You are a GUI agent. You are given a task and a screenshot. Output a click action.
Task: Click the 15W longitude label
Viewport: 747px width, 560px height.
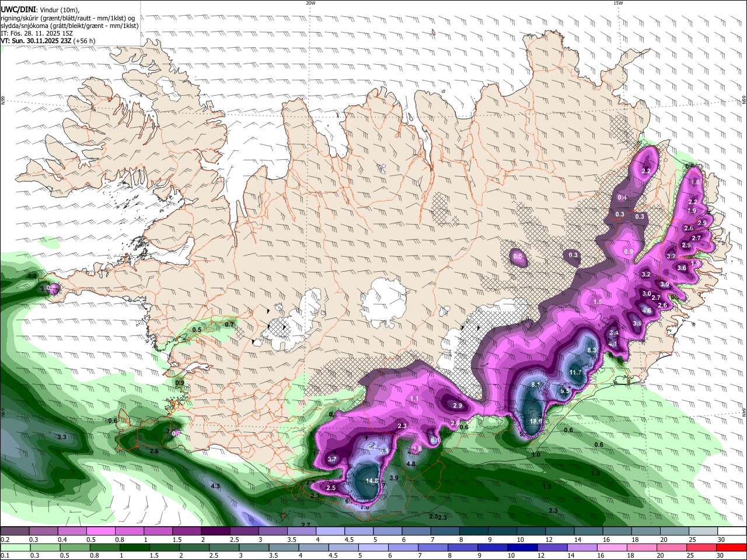pyautogui.click(x=618, y=3)
